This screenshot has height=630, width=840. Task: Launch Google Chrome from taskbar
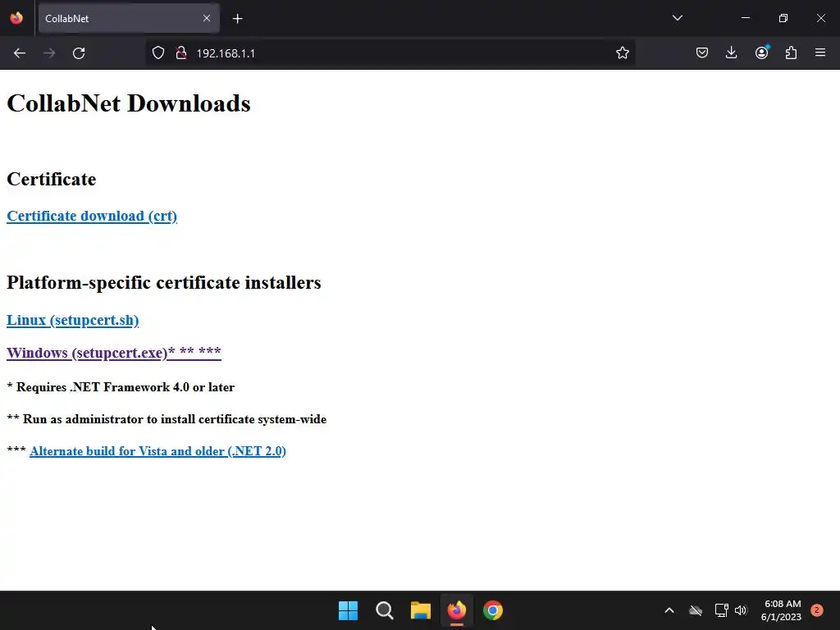point(493,610)
